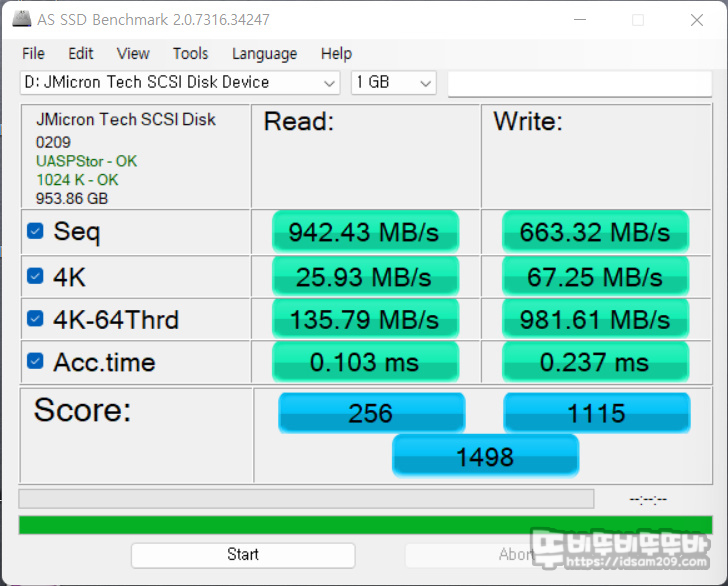Click the read score 256

pyautogui.click(x=371, y=413)
